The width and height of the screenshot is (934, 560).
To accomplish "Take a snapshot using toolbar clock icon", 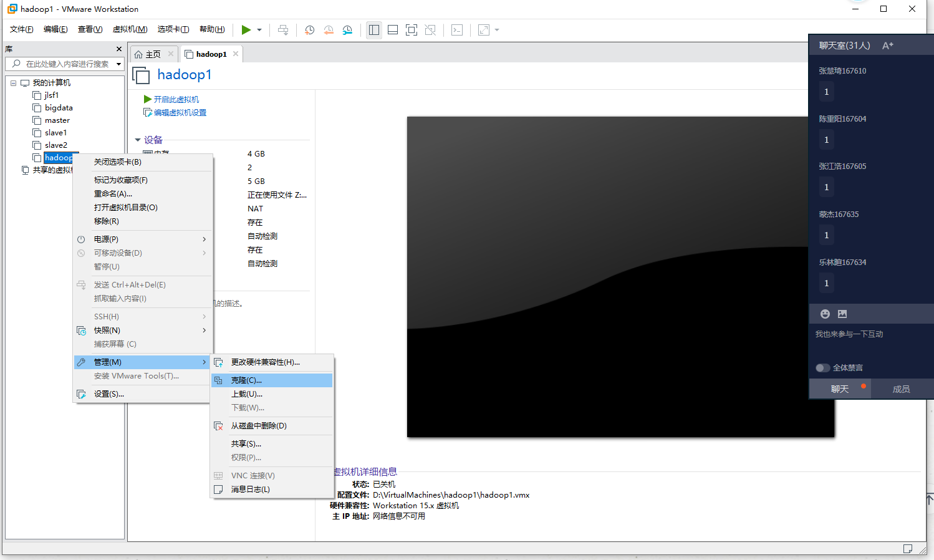I will click(309, 30).
